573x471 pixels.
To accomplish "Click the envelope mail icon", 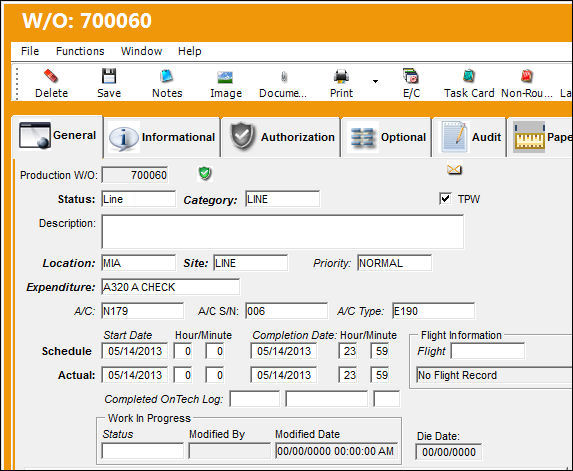I will pyautogui.click(x=454, y=170).
